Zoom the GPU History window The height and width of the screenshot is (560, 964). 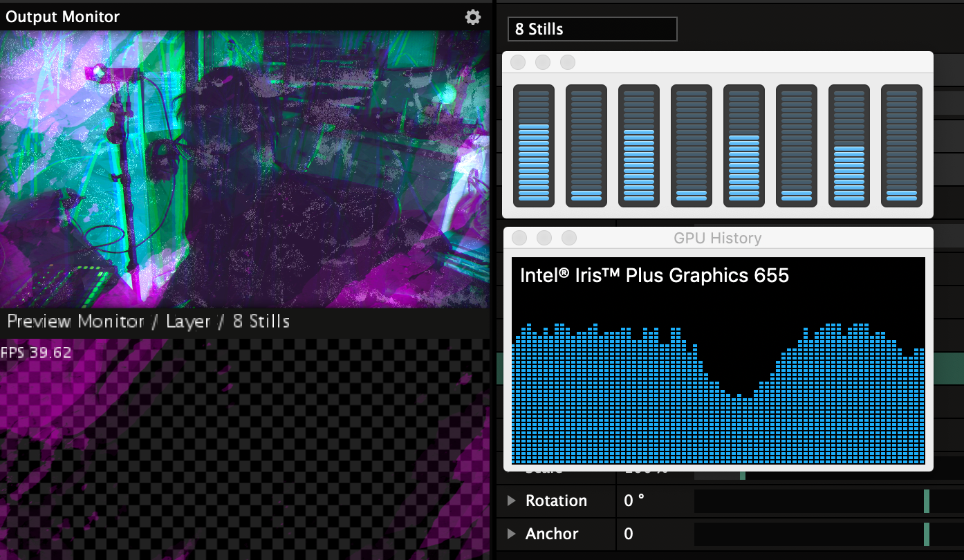(x=569, y=238)
